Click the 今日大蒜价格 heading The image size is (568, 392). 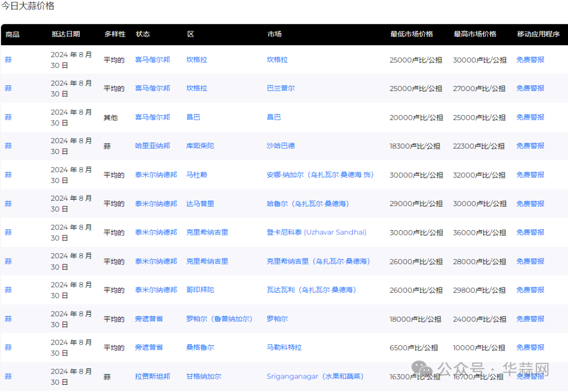[28, 6]
